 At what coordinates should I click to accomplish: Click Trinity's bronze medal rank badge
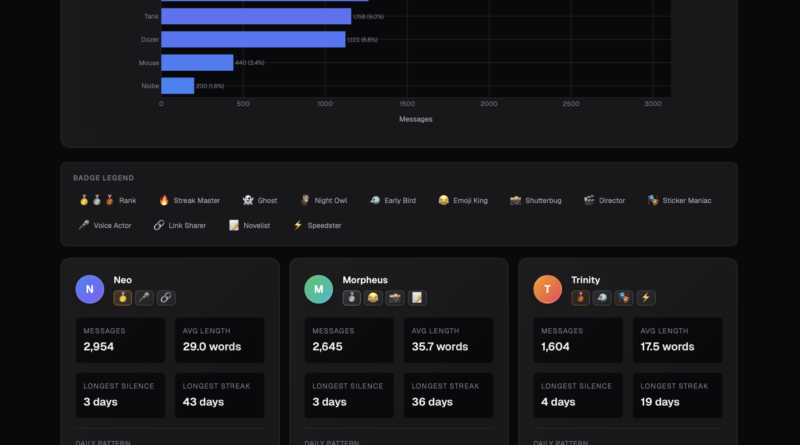(581, 297)
